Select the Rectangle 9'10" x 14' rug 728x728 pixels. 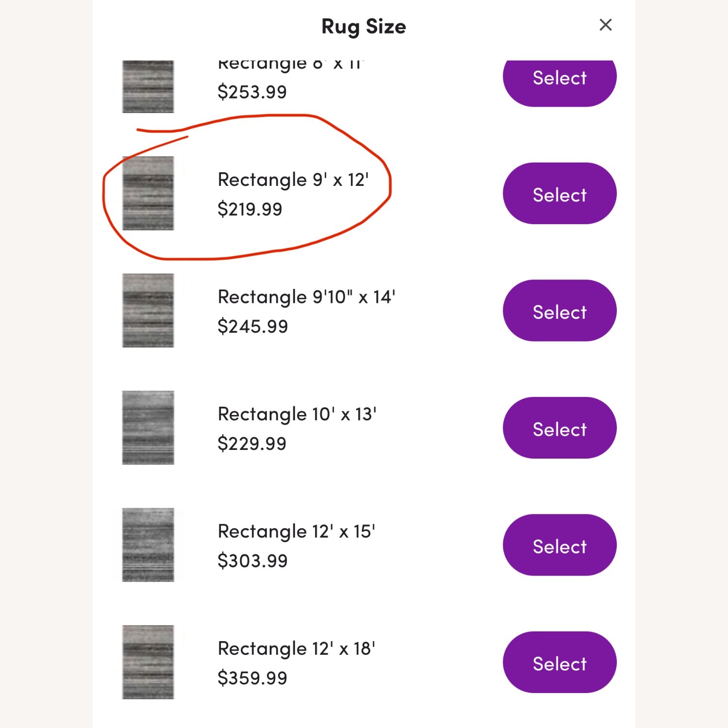tap(559, 311)
